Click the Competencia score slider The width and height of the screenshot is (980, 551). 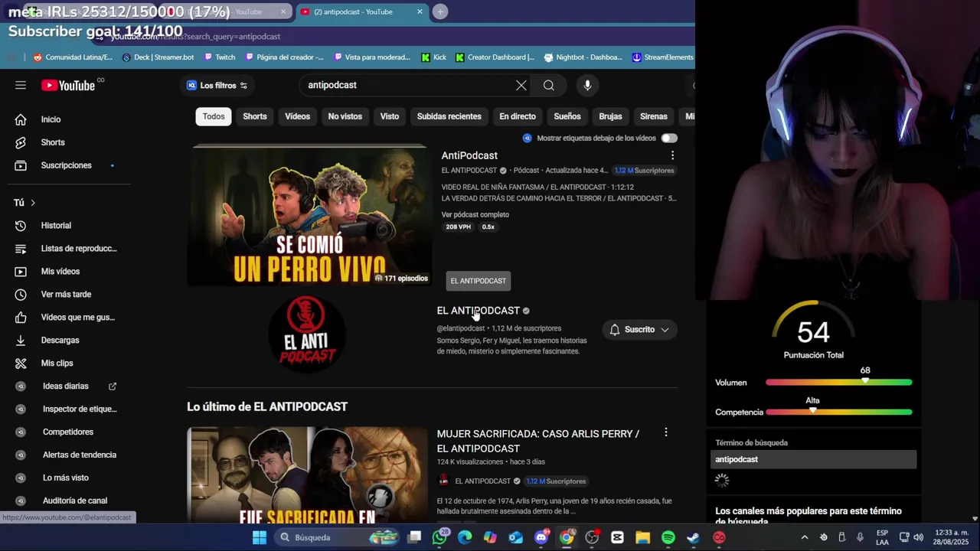[838, 412]
